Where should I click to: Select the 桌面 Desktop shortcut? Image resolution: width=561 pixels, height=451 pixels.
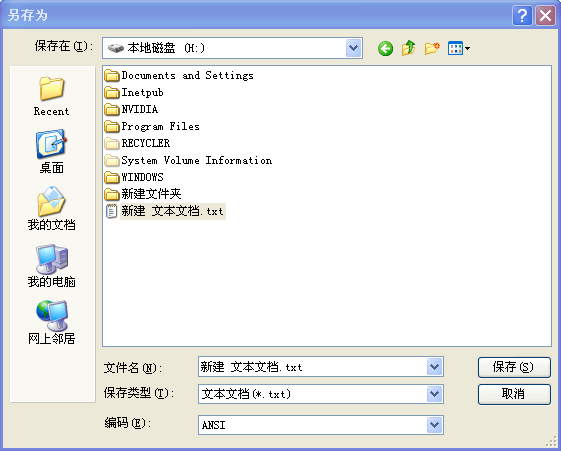pyautogui.click(x=52, y=152)
